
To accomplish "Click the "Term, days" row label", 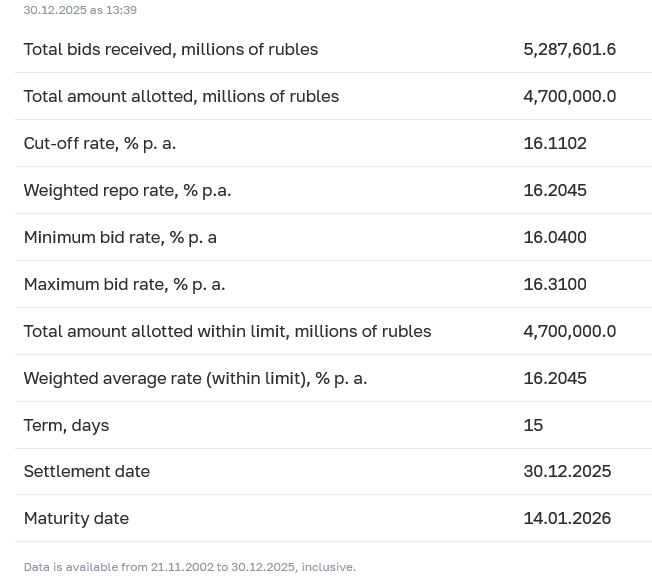I will pos(66,425).
